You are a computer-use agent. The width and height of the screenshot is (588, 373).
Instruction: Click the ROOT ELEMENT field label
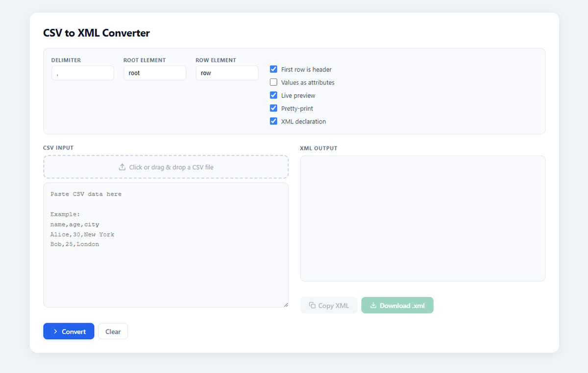(x=145, y=60)
